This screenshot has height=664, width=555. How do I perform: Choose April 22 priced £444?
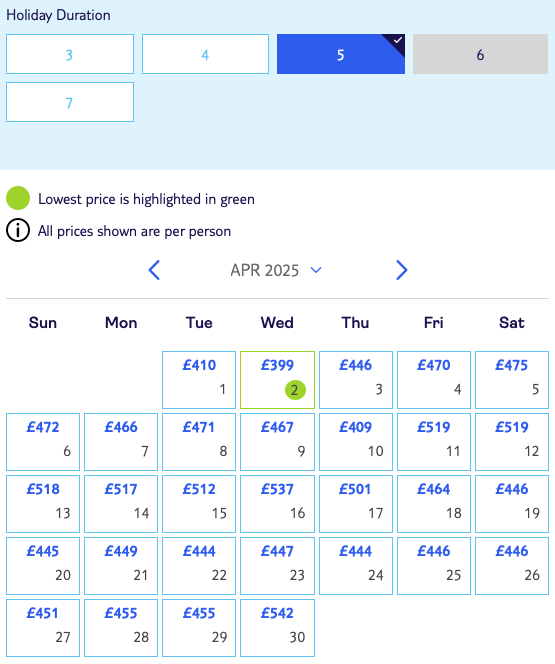point(199,566)
